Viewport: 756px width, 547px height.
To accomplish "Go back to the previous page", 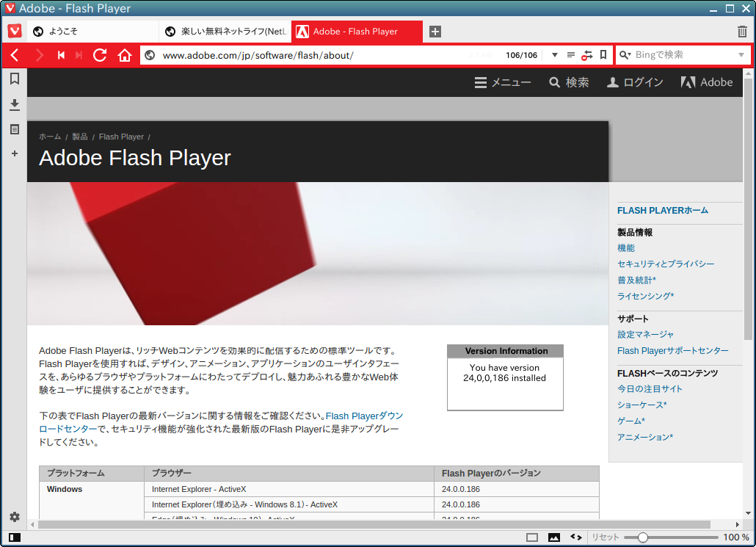I will 15,55.
